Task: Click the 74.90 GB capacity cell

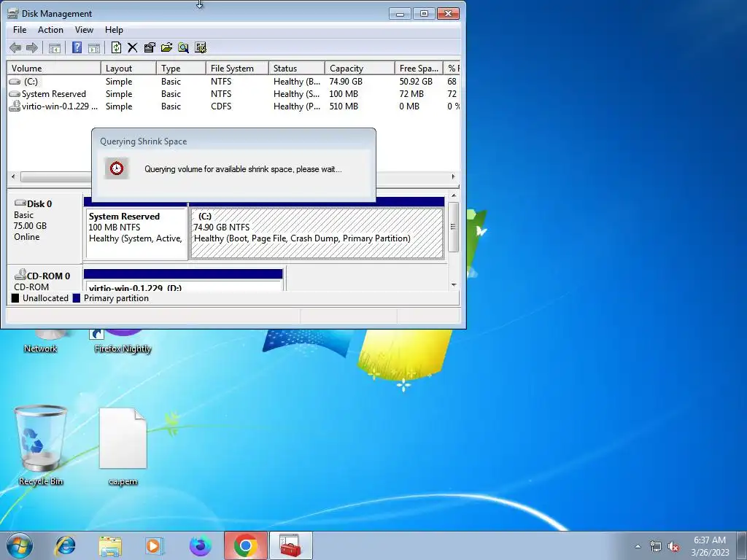Action: click(x=346, y=82)
